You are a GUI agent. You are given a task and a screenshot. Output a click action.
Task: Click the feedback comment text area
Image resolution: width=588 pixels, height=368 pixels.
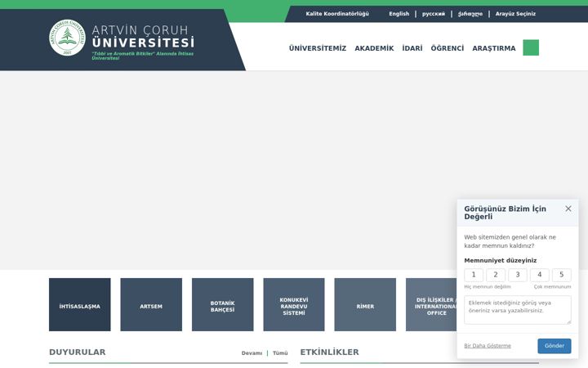(x=518, y=310)
